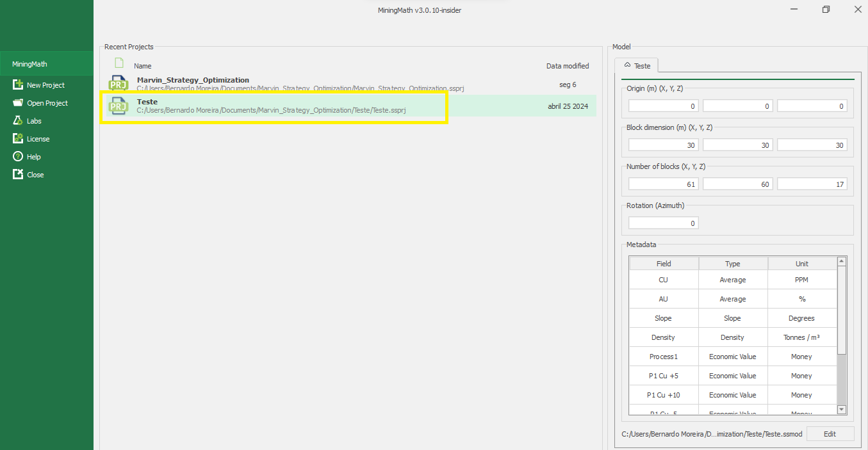The height and width of the screenshot is (450, 868).
Task: Open Labs via the flask icon
Action: [x=18, y=121]
